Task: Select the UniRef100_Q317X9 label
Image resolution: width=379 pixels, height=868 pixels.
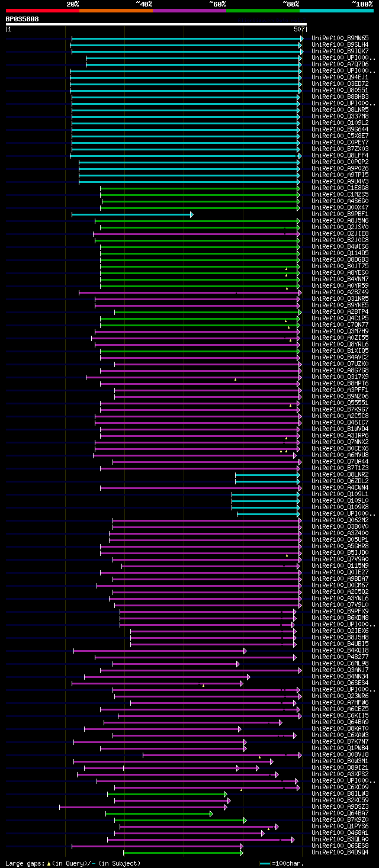Action: coord(340,377)
